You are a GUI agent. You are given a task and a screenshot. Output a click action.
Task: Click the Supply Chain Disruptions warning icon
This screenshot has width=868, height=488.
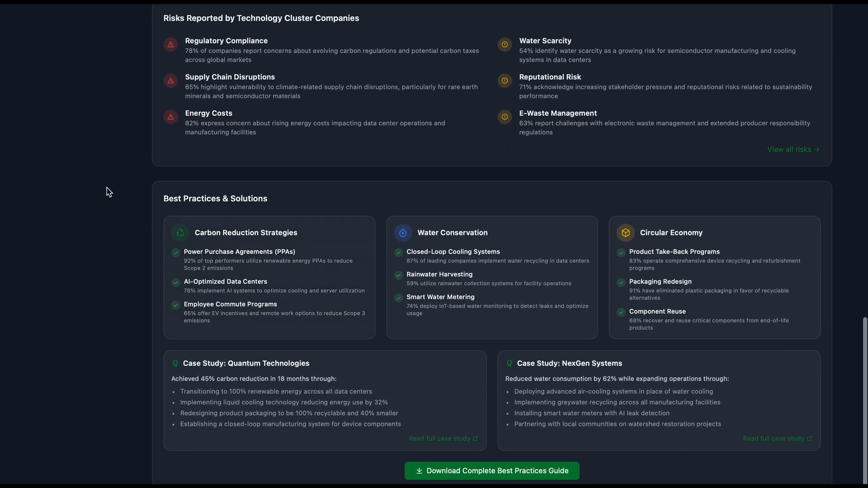click(x=171, y=81)
